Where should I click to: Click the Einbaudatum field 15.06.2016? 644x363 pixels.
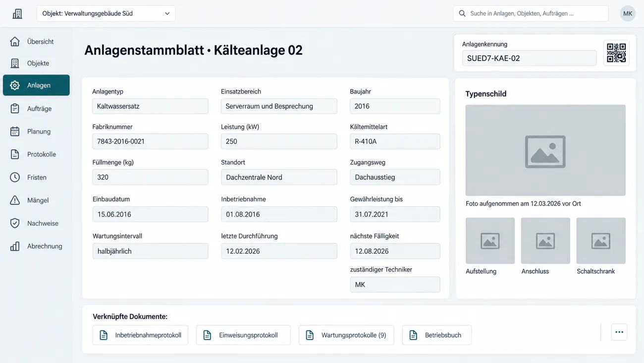(150, 214)
